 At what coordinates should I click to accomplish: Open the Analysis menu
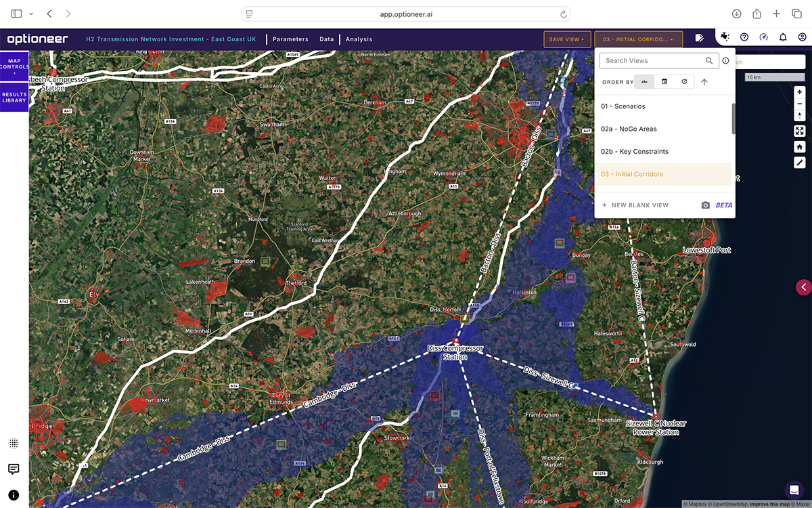(359, 39)
